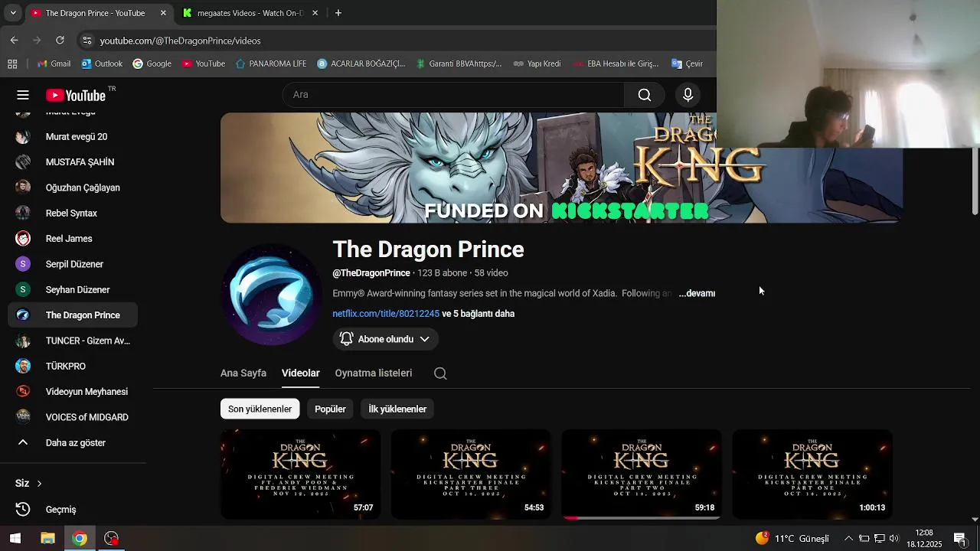Open Rebel Syntax subscription
The width and height of the screenshot is (980, 551).
73,214
